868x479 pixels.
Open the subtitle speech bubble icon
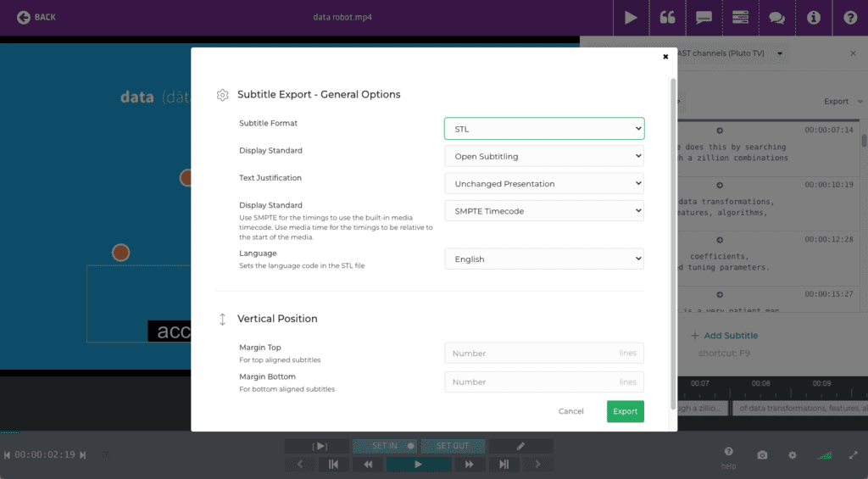coord(704,18)
